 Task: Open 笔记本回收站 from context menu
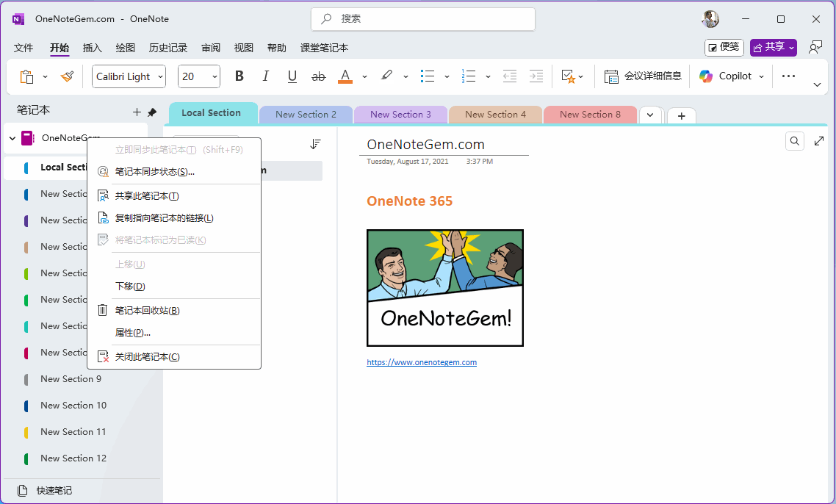174,310
